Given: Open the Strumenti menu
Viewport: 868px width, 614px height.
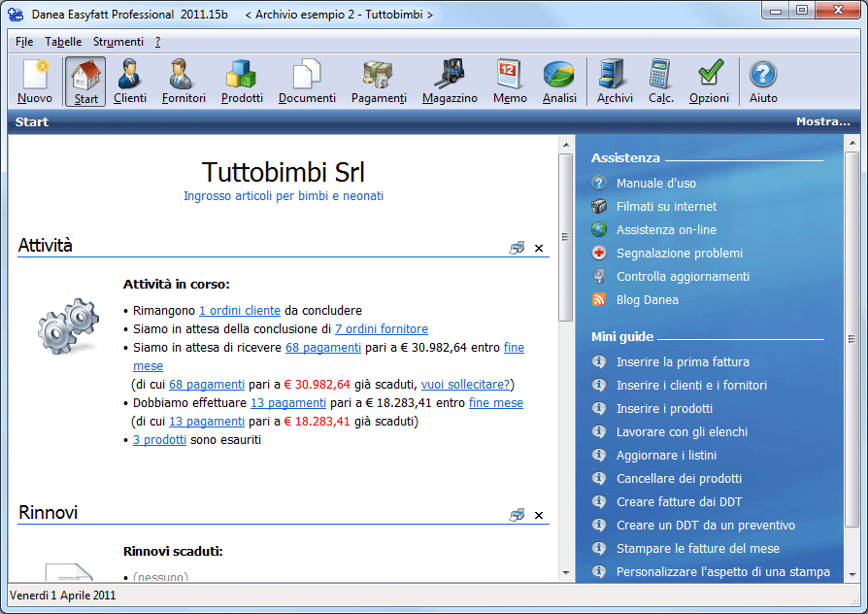Looking at the screenshot, I should point(117,42).
